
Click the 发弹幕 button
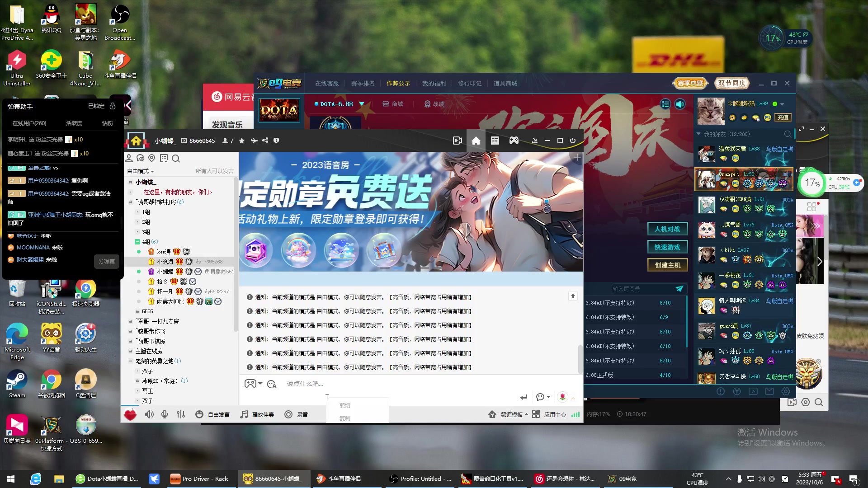click(x=107, y=262)
